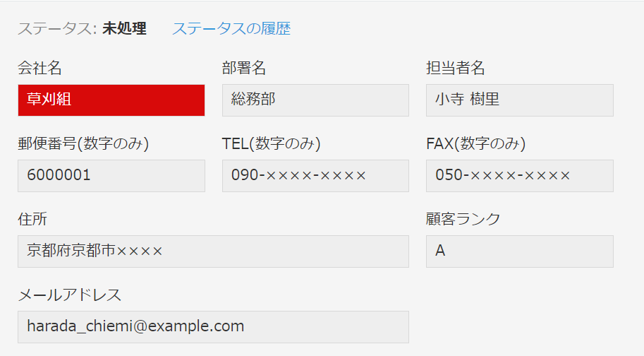Click the 小寺 樹里 contact name field
The height and width of the screenshot is (356, 644).
pyautogui.click(x=520, y=100)
